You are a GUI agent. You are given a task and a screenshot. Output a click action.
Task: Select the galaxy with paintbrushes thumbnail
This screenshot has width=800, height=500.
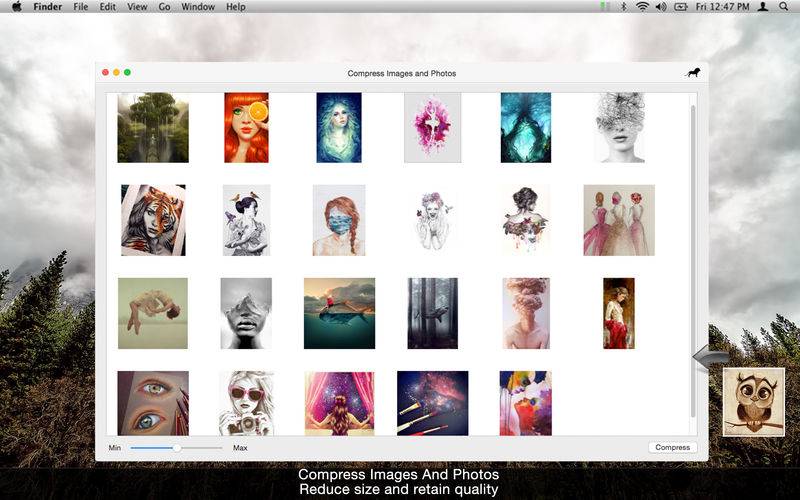coord(433,403)
